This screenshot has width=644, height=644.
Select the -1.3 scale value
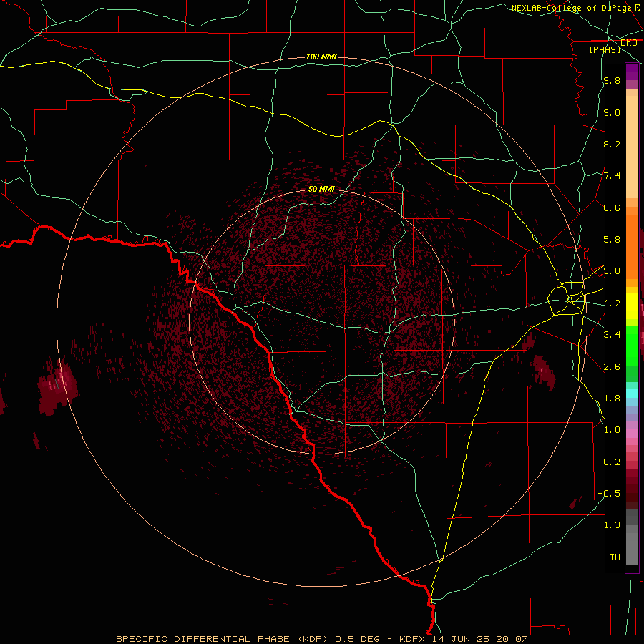pyautogui.click(x=609, y=525)
